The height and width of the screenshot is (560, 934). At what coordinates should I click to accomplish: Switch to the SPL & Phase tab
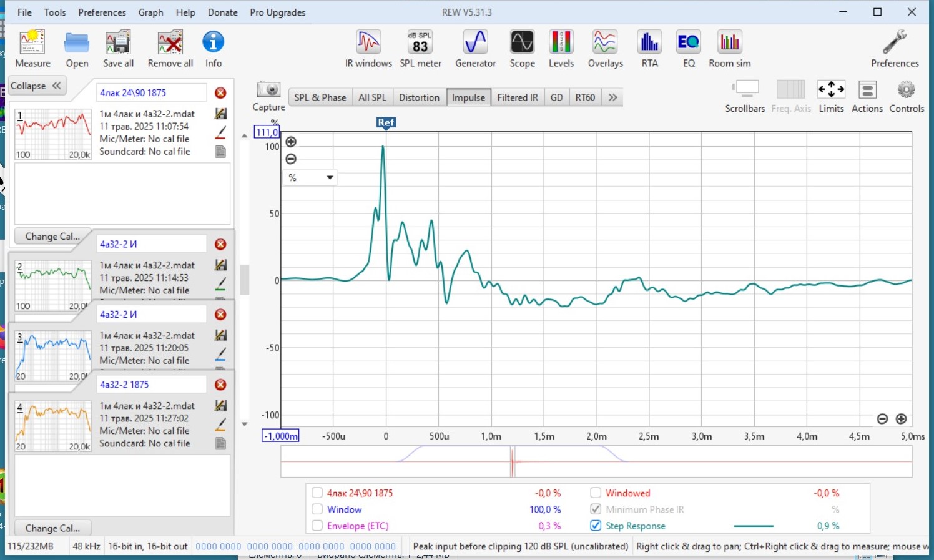point(320,97)
